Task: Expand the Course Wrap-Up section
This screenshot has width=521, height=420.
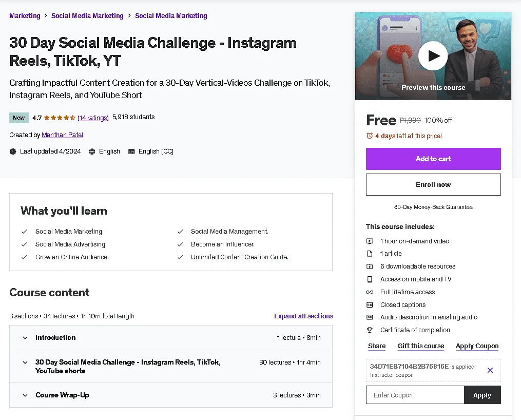Action: coord(25,395)
